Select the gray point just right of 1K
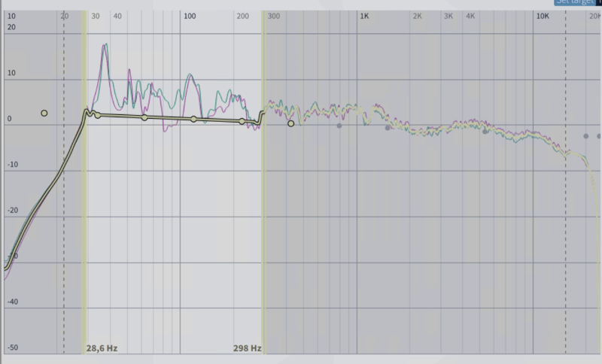The height and width of the screenshot is (364, 602). [x=388, y=128]
